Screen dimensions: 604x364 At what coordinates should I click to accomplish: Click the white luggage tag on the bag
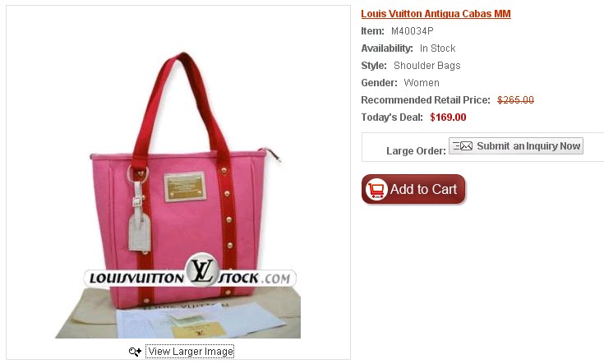(140, 229)
